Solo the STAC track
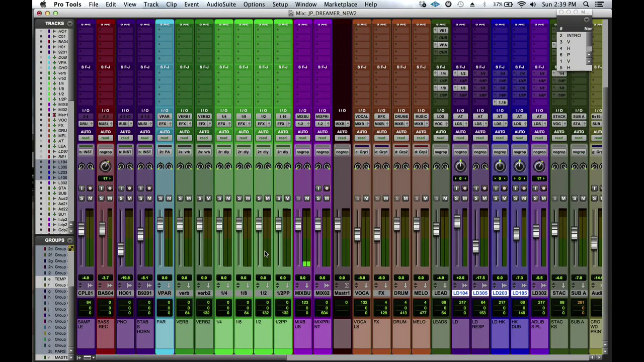 555,198
